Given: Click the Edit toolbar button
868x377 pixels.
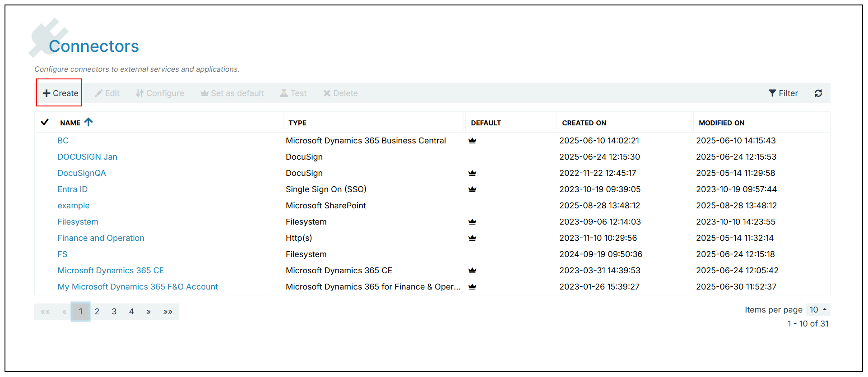Looking at the screenshot, I should [x=107, y=93].
